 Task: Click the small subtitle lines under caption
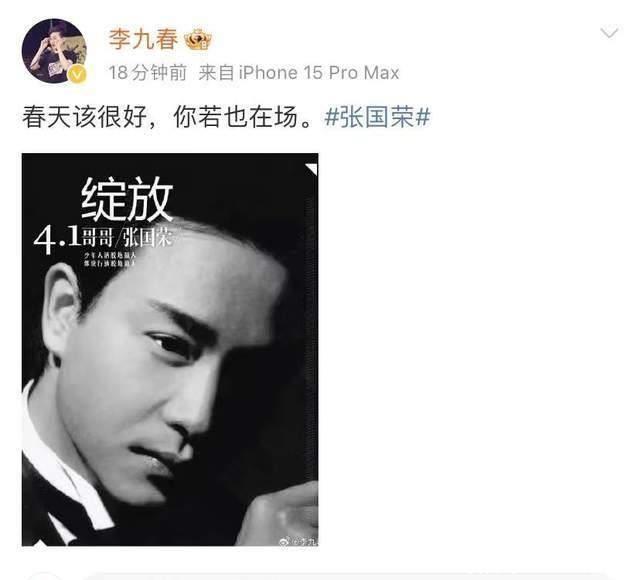point(109,260)
